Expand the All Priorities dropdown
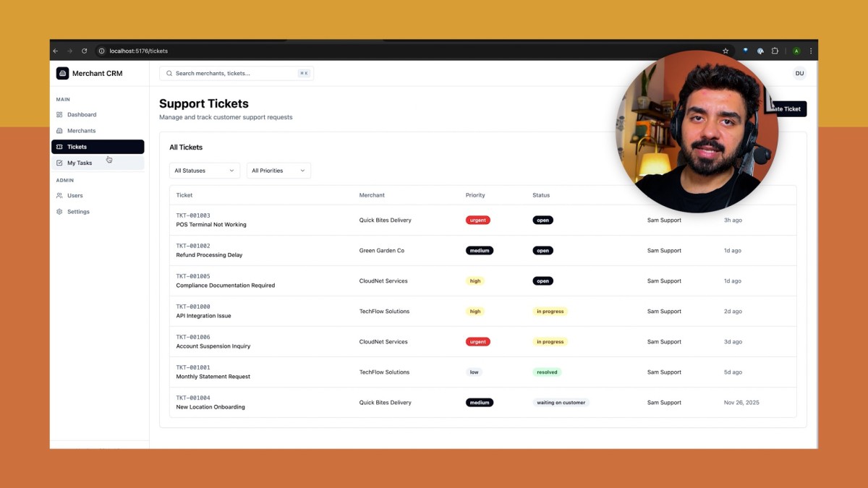 tap(278, 171)
